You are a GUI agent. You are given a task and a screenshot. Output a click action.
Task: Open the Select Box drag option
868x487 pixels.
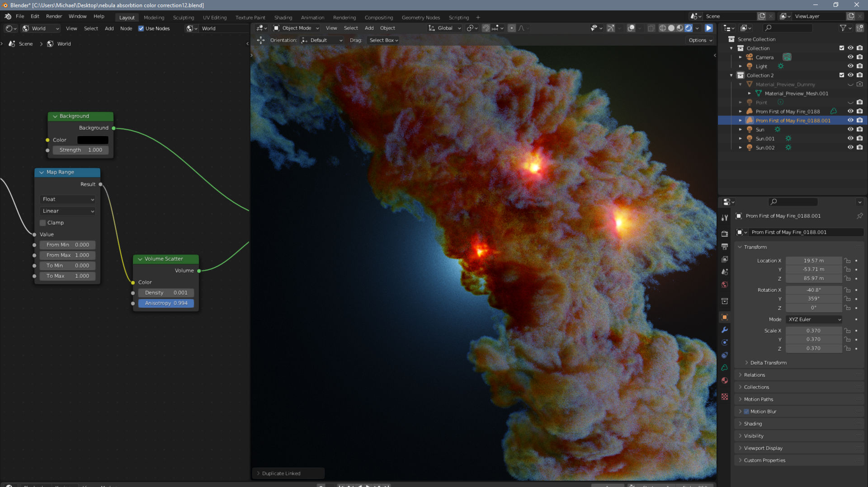pyautogui.click(x=383, y=40)
